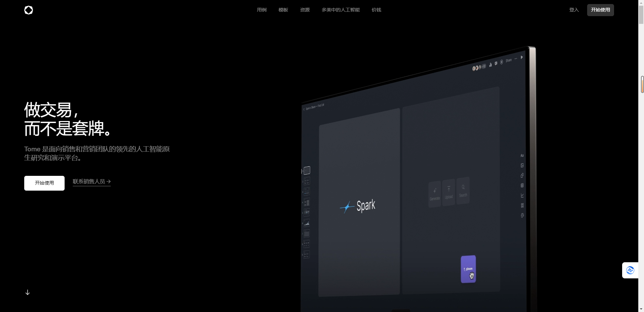
Task: Click the floating translate widget icon
Action: (x=630, y=270)
